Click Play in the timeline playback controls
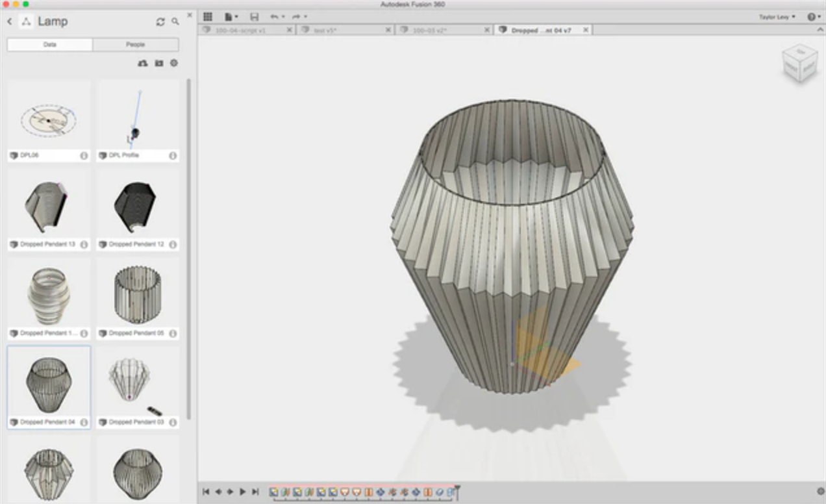Viewport: 826px width, 504px height. coord(242,492)
